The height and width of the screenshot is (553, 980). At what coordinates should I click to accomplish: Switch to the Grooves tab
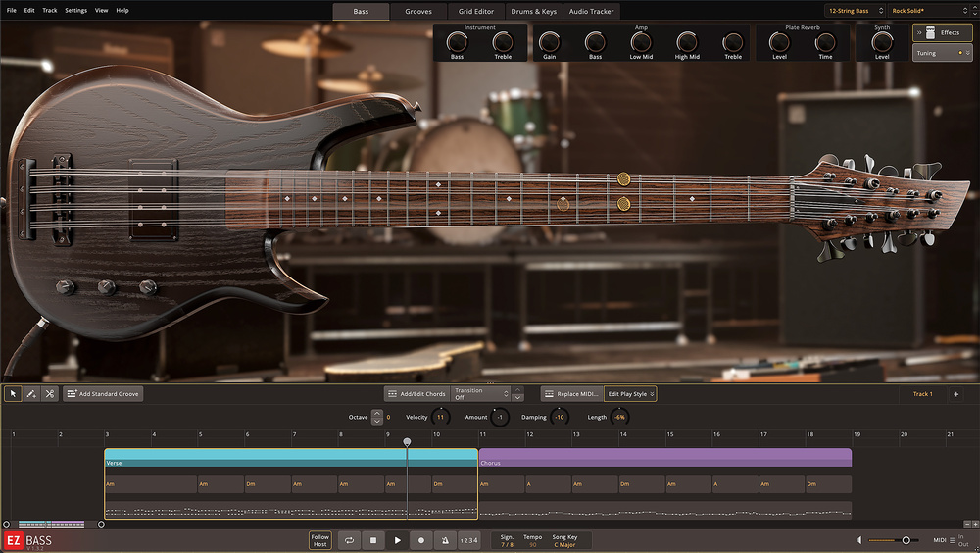click(x=418, y=11)
